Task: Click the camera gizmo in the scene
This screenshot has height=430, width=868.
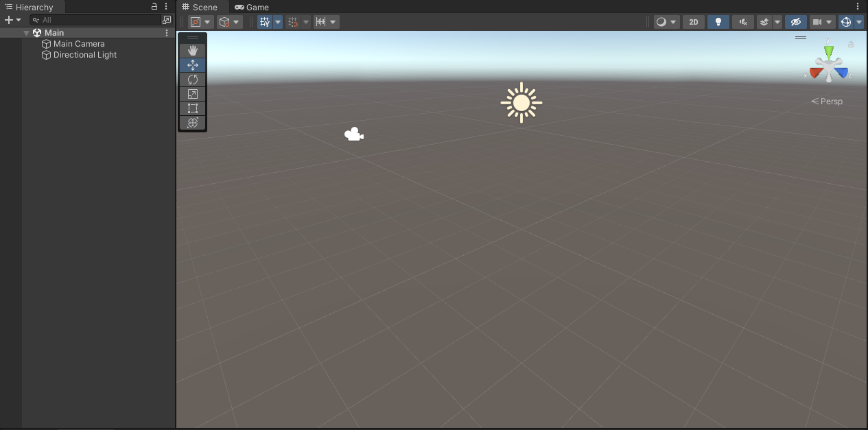Action: coord(353,134)
